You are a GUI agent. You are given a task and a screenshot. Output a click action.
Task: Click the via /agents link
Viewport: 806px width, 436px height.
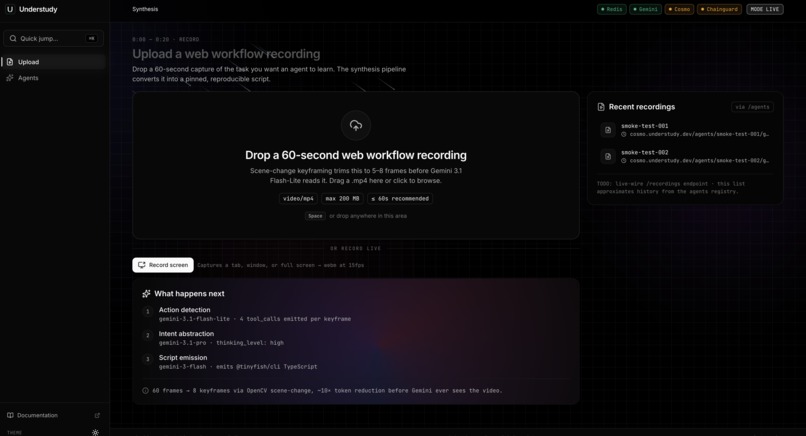[752, 107]
